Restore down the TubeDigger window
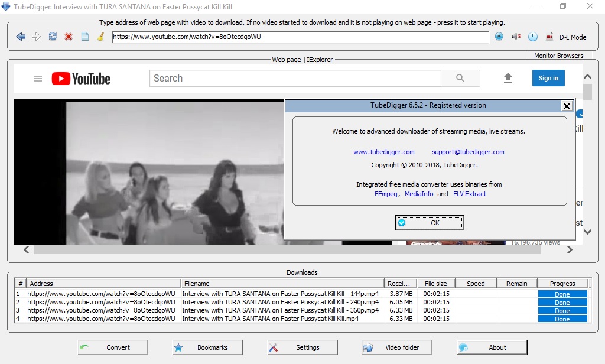Viewport: 605px width, 364px height. click(x=563, y=6)
